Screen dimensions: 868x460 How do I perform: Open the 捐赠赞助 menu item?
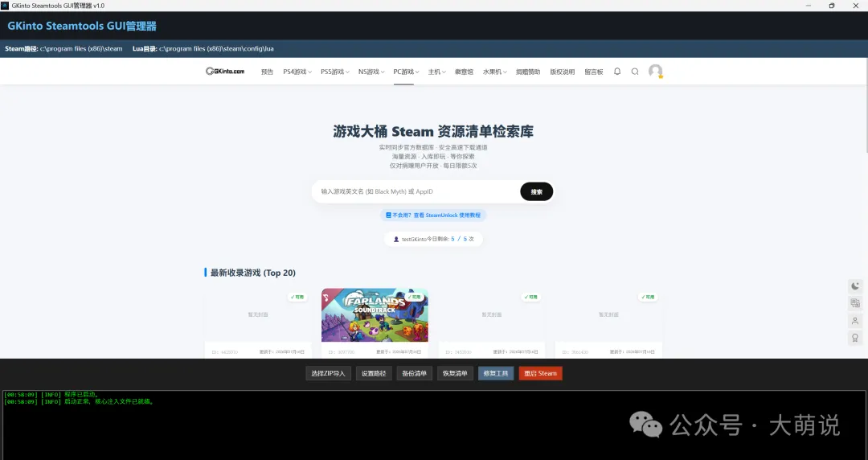pos(527,72)
